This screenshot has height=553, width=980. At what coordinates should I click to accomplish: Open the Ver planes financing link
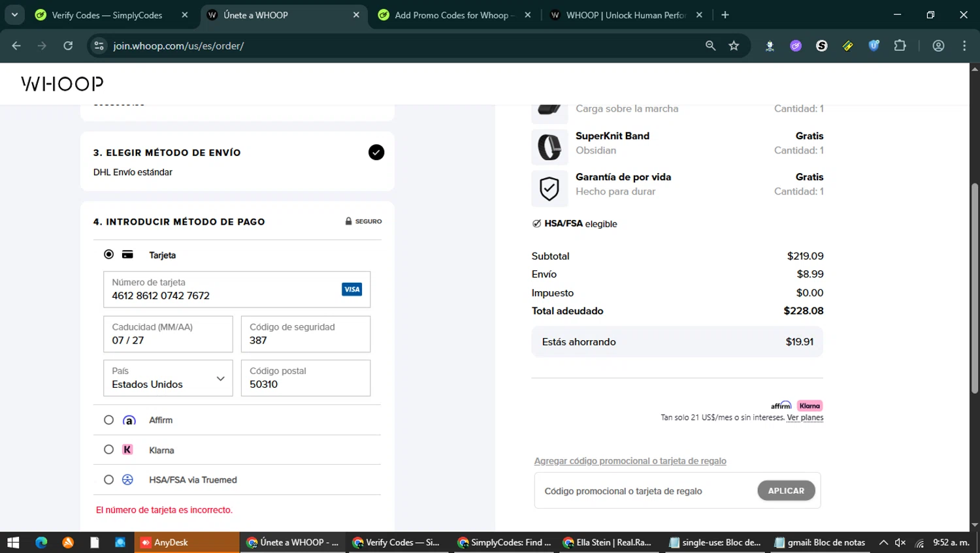805,418
